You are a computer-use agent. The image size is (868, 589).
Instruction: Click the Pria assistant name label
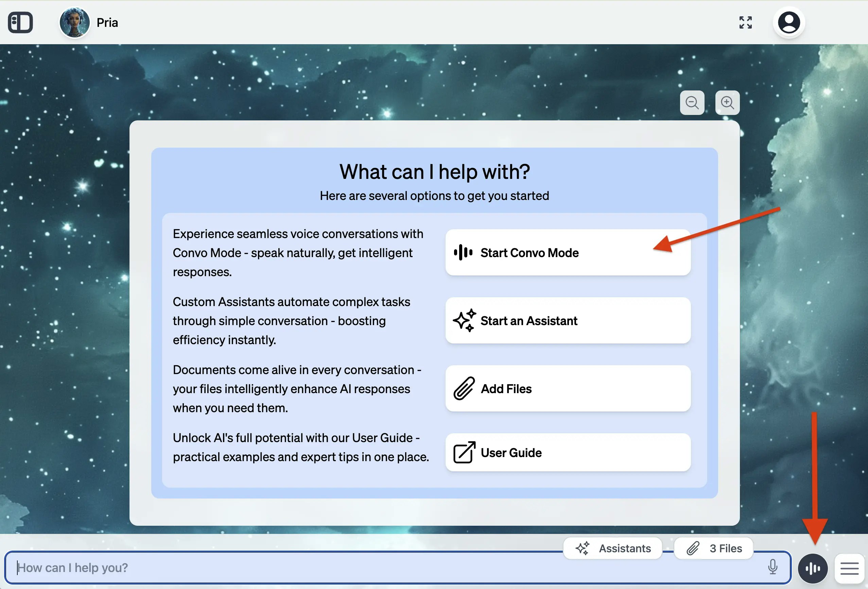[x=107, y=22]
